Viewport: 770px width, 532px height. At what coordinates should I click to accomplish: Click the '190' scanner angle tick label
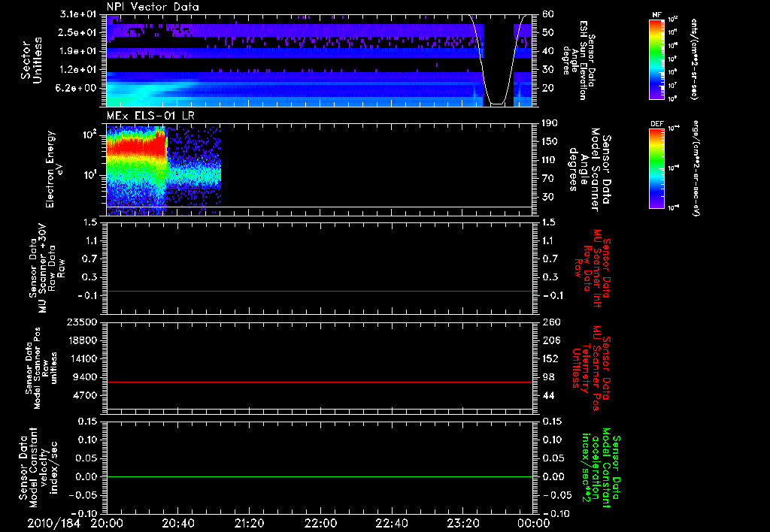click(550, 123)
